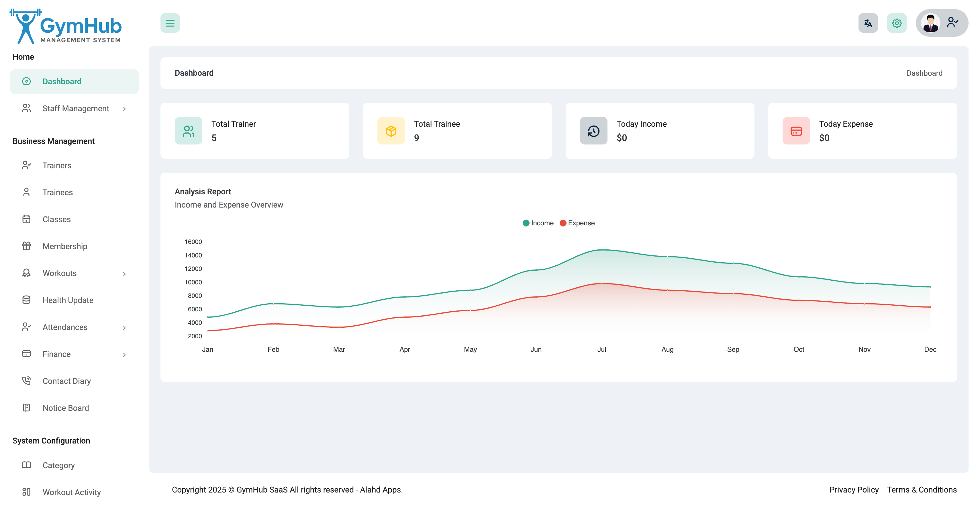Expand the Staff Management submenu
The height and width of the screenshot is (508, 980).
[75, 108]
